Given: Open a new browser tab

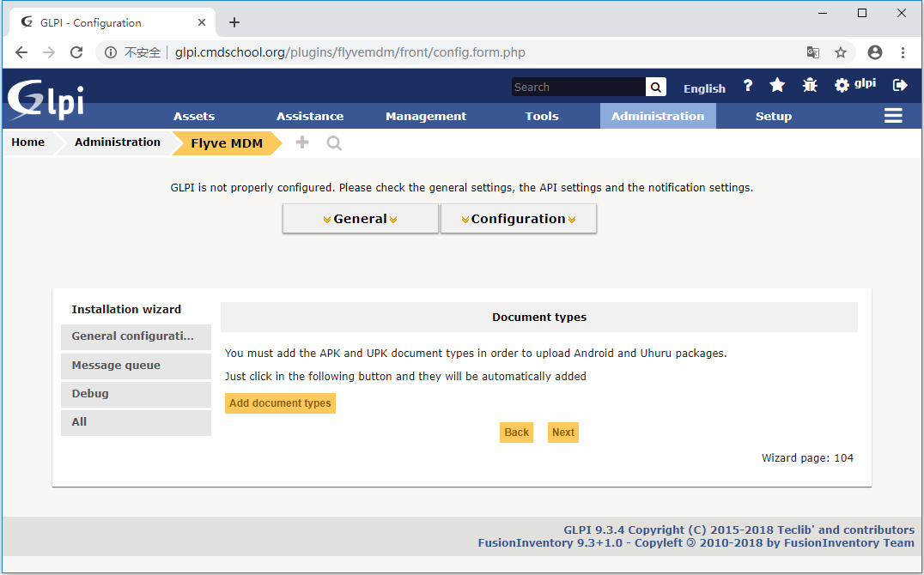Looking at the screenshot, I should pos(234,22).
